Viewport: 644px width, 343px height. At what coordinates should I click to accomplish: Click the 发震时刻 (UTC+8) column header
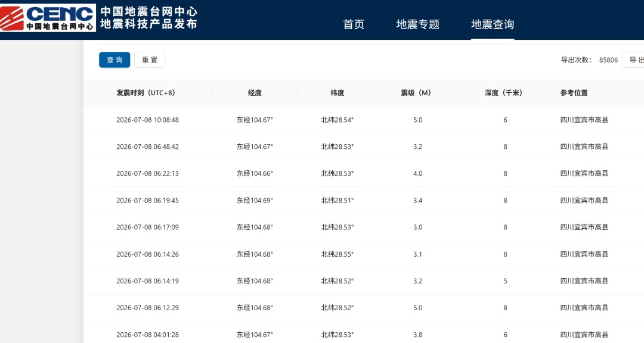tap(146, 93)
